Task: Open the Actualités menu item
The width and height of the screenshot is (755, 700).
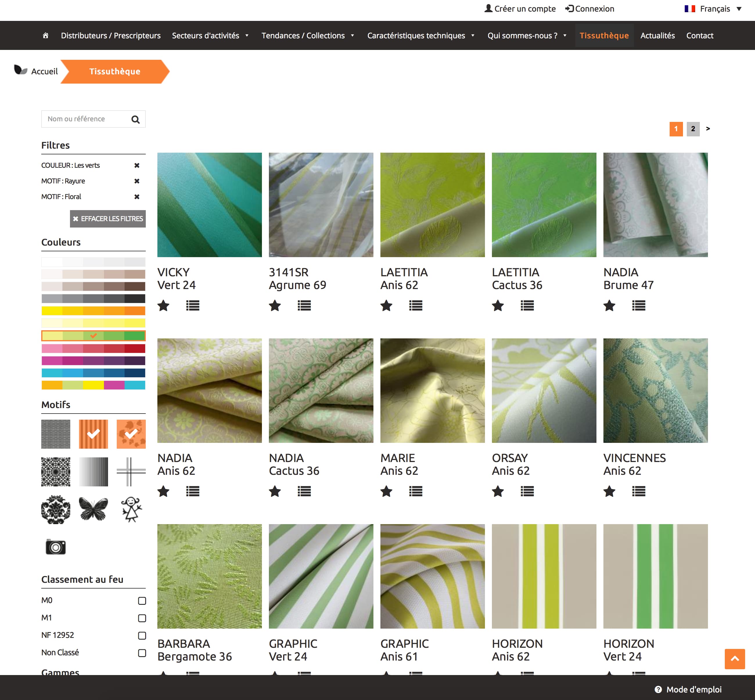Action: (x=658, y=36)
